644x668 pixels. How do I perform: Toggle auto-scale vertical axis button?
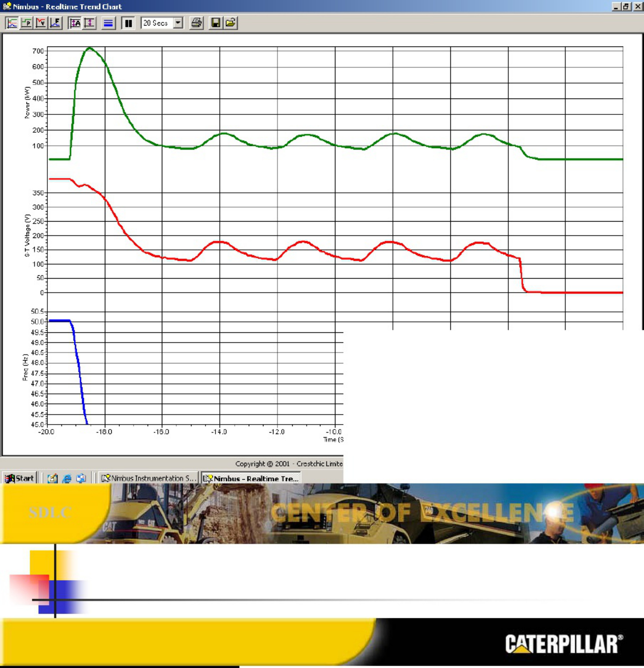75,23
